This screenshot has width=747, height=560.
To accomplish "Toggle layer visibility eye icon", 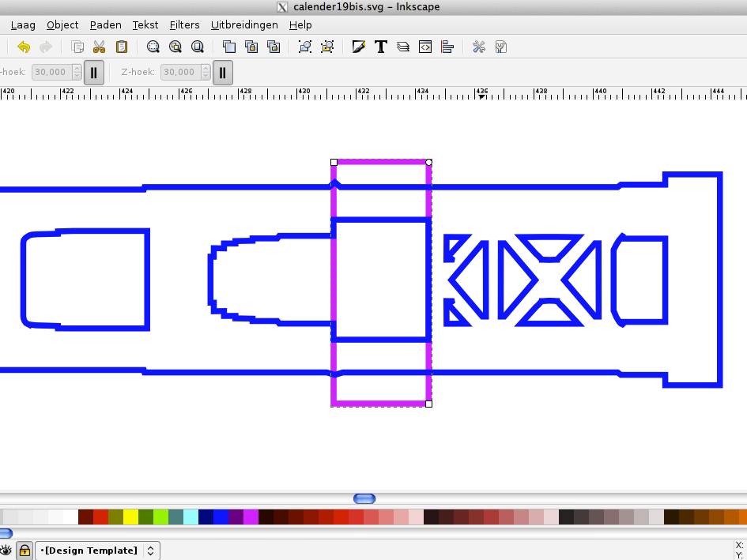I will (6, 551).
